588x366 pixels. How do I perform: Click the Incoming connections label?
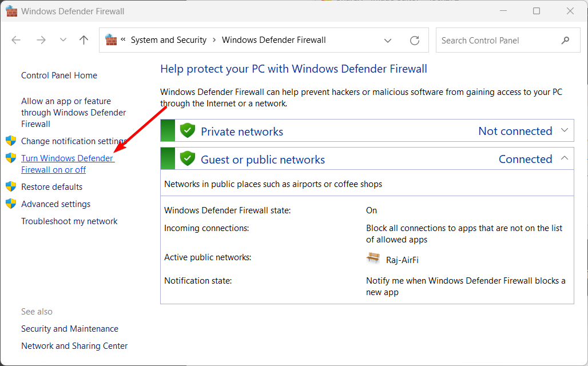pos(206,228)
